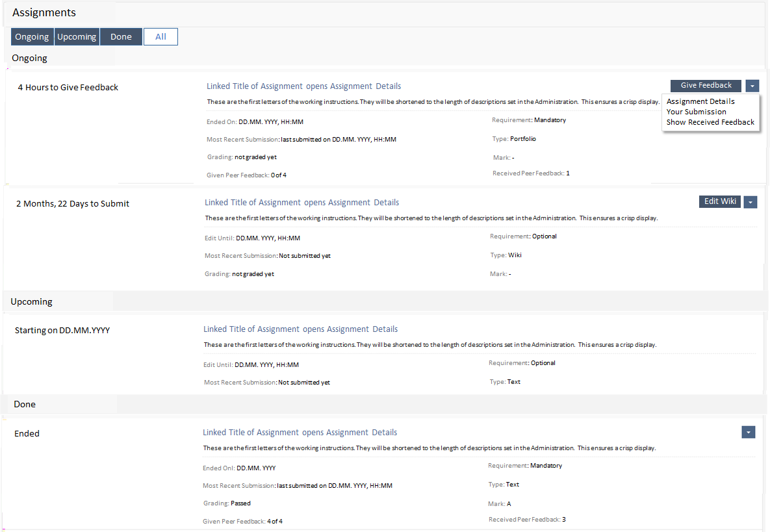This screenshot has width=770, height=532.
Task: Switch to the Ongoing filter tab
Action: point(32,37)
